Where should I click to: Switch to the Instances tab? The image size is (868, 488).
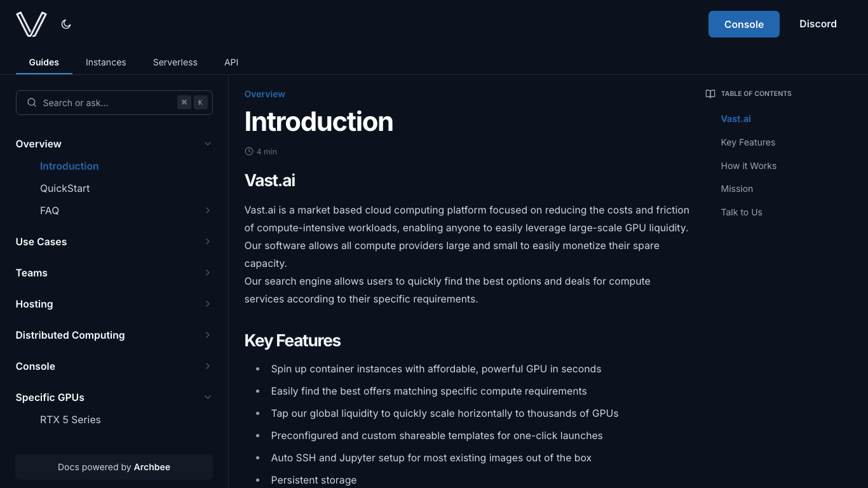[x=105, y=62]
